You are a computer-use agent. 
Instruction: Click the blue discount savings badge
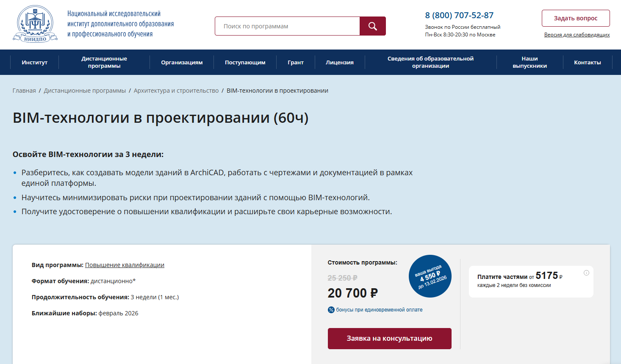click(430, 276)
